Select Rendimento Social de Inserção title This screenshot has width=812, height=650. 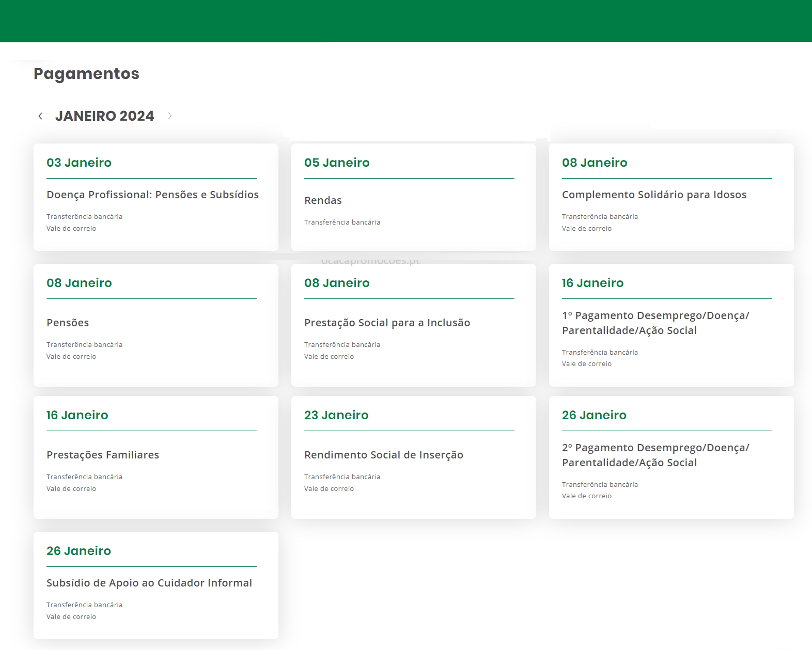click(383, 455)
